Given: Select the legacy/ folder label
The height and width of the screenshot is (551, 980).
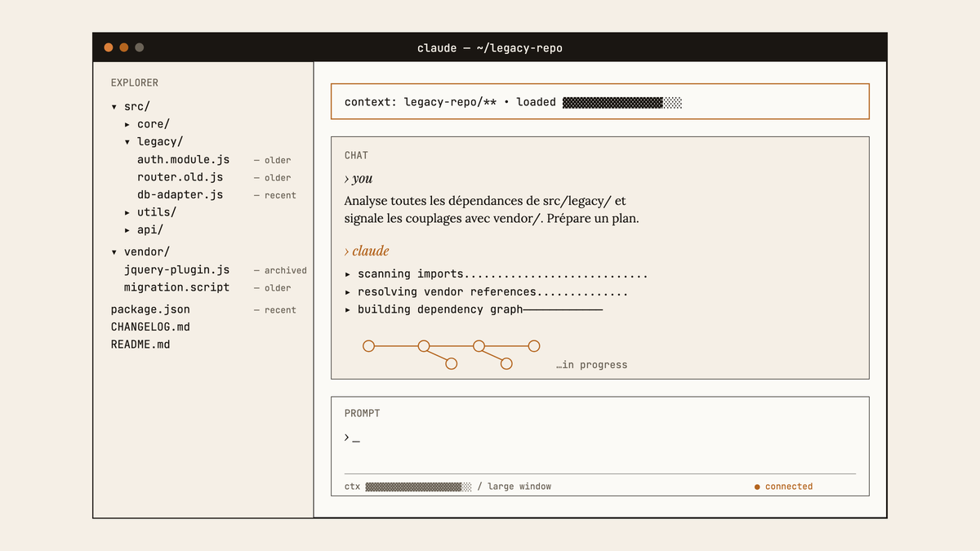Looking at the screenshot, I should [160, 142].
